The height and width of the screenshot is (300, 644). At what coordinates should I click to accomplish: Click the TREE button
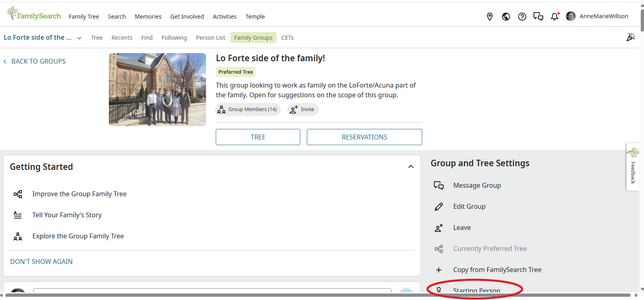click(258, 137)
